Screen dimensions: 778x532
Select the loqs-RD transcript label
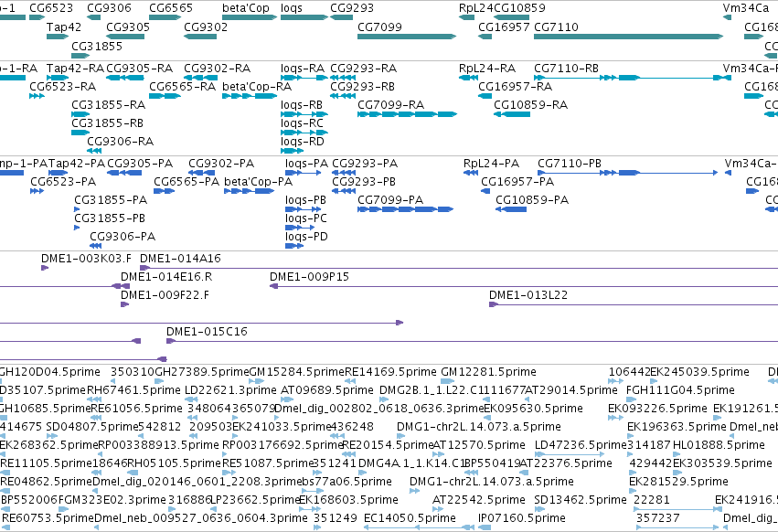(x=303, y=142)
